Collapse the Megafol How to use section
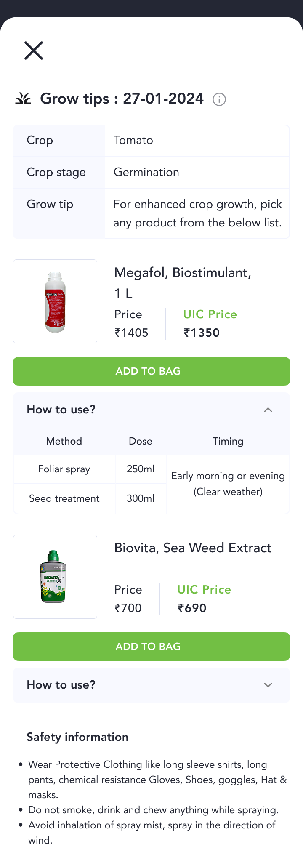This screenshot has height=868, width=303. point(268,410)
